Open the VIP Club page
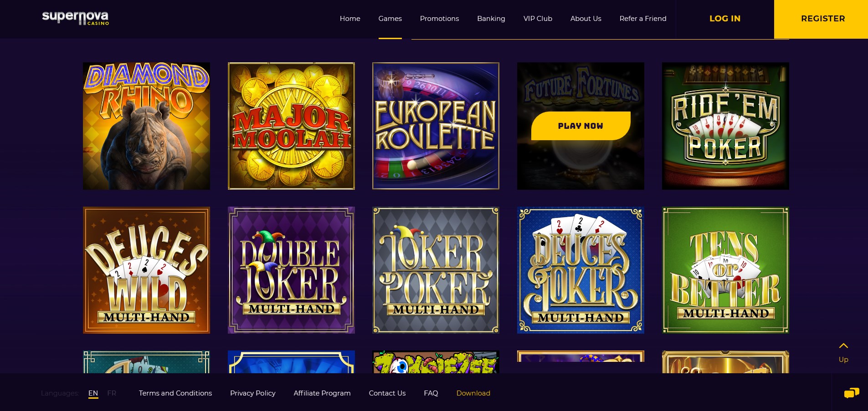This screenshot has width=868, height=411. [x=538, y=19]
